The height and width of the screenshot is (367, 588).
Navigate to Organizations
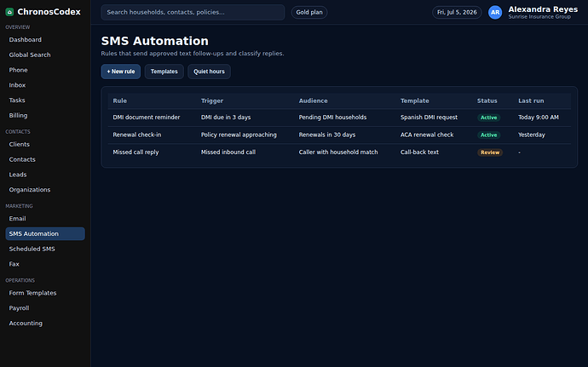(x=45, y=190)
